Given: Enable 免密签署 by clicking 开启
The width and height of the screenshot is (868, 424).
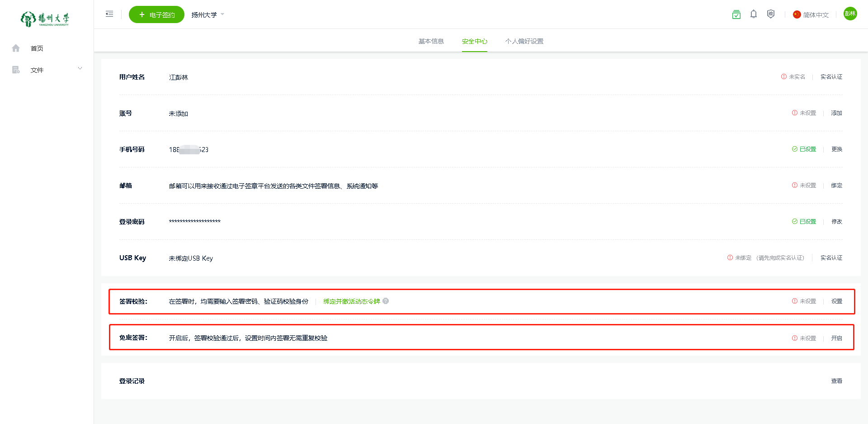Looking at the screenshot, I should pyautogui.click(x=836, y=338).
